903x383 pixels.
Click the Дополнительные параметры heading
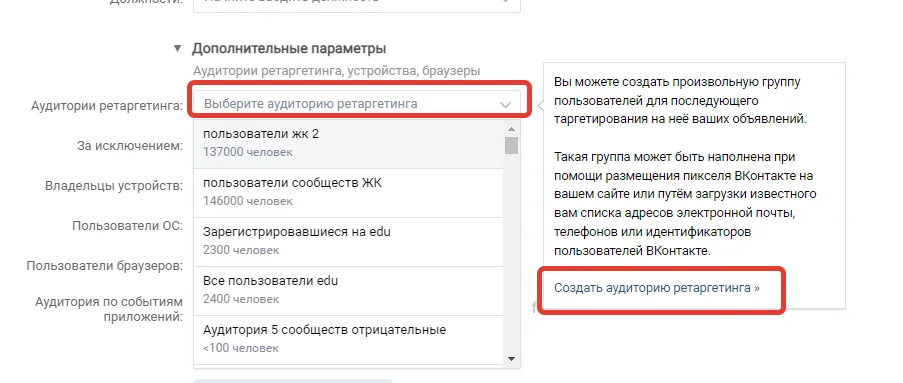pyautogui.click(x=289, y=48)
